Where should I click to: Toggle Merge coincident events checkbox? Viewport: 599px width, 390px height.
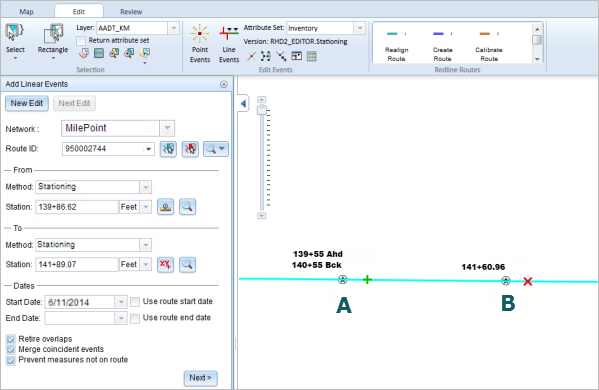pyautogui.click(x=11, y=349)
